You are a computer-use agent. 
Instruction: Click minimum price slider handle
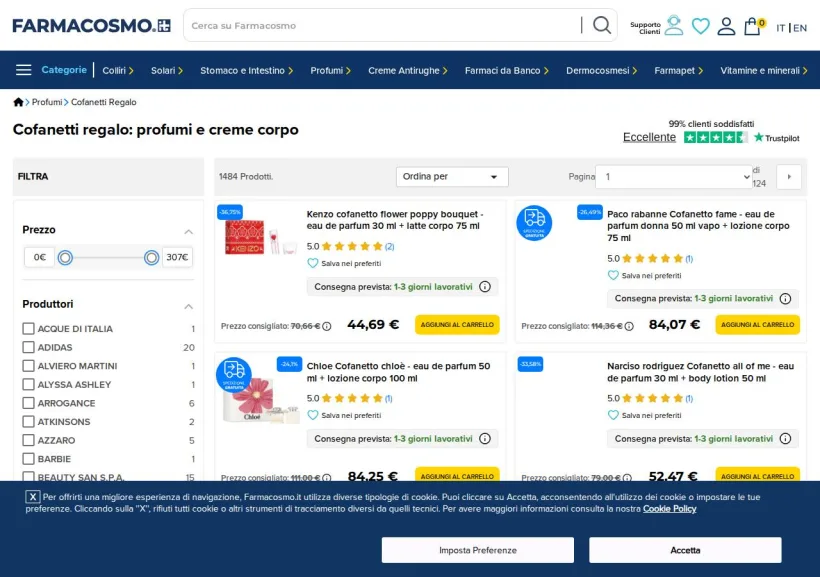[x=65, y=257]
